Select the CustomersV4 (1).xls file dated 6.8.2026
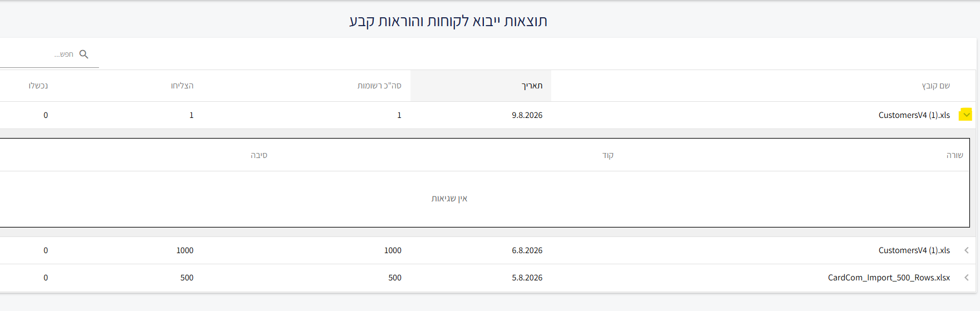 point(914,250)
